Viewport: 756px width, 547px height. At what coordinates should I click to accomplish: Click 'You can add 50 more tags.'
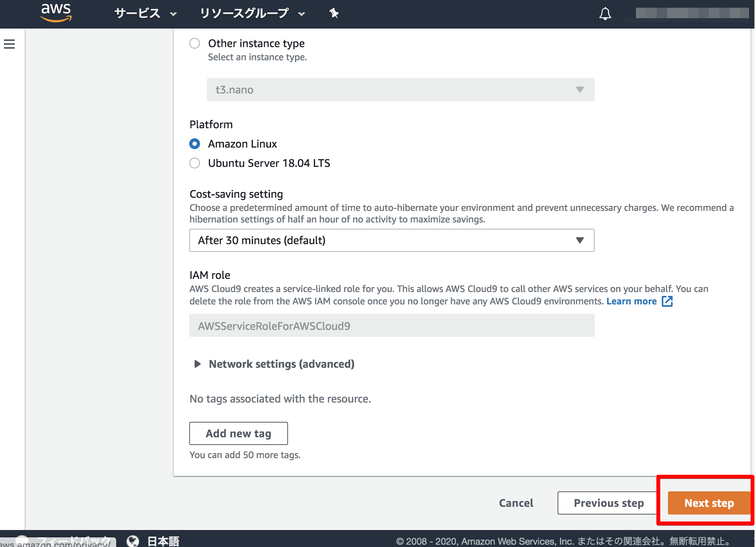coord(245,455)
